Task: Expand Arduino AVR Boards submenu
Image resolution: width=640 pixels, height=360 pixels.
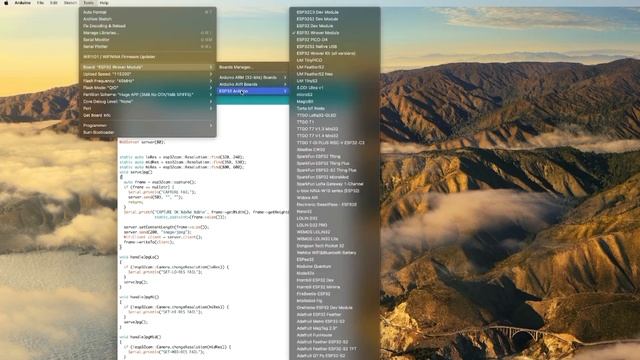Action: [x=253, y=84]
